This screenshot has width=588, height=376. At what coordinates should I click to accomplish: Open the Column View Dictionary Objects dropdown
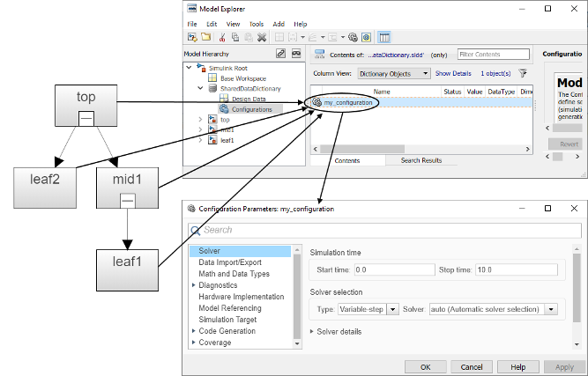tap(394, 73)
